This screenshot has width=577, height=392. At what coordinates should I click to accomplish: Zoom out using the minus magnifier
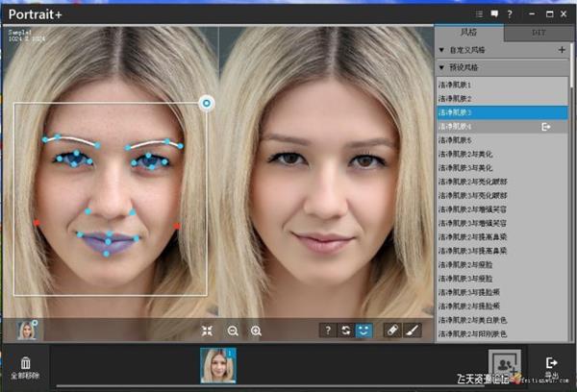[x=233, y=330]
